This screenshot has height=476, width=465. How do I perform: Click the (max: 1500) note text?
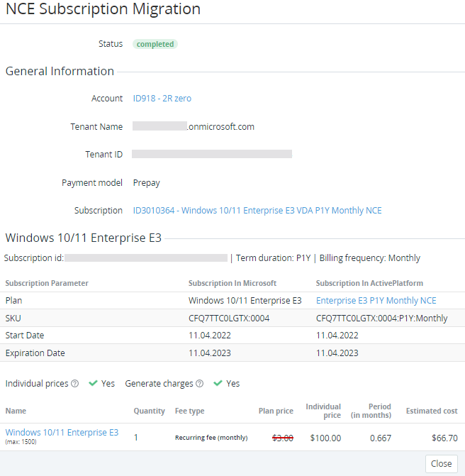[21, 442]
